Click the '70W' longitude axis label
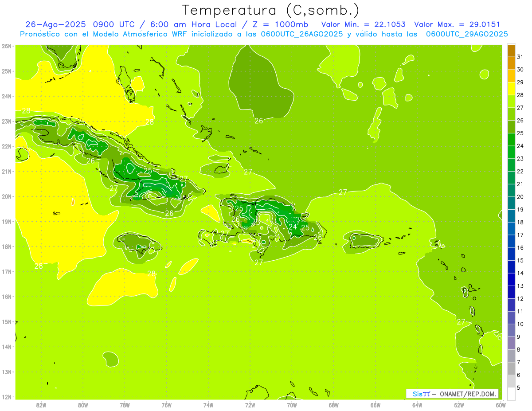 coord(292,405)
